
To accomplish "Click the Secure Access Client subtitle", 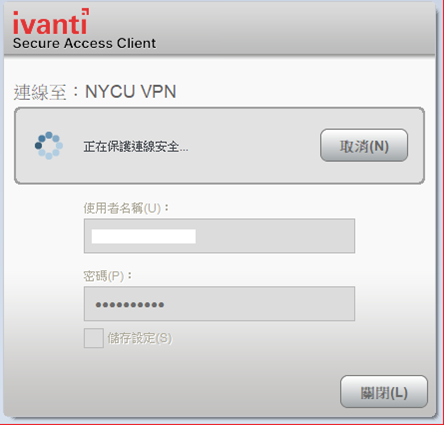I will (x=84, y=43).
